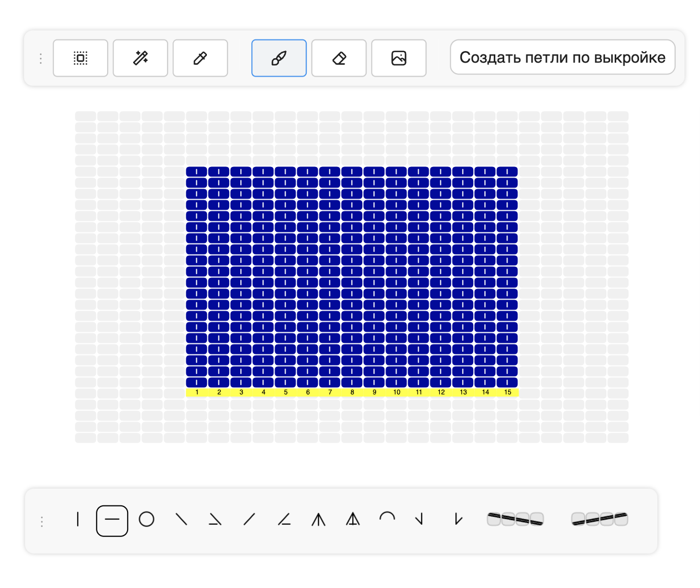Click the image upload icon button
Image resolution: width=700 pixels, height=588 pixels.
tap(399, 58)
